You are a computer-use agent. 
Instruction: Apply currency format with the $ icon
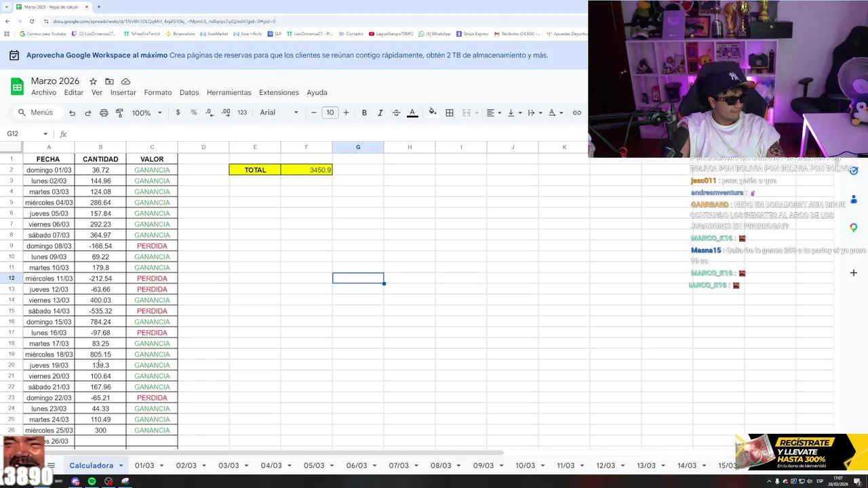tap(178, 113)
